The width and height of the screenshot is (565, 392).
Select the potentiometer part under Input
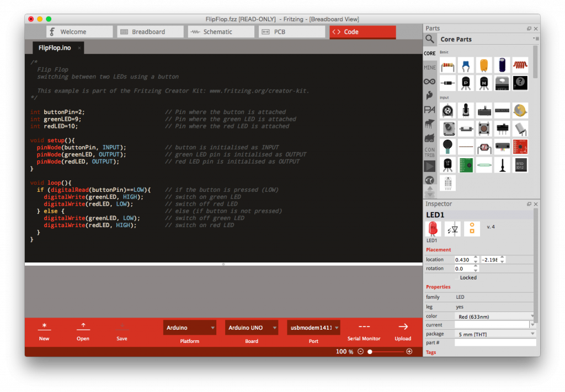(447, 110)
